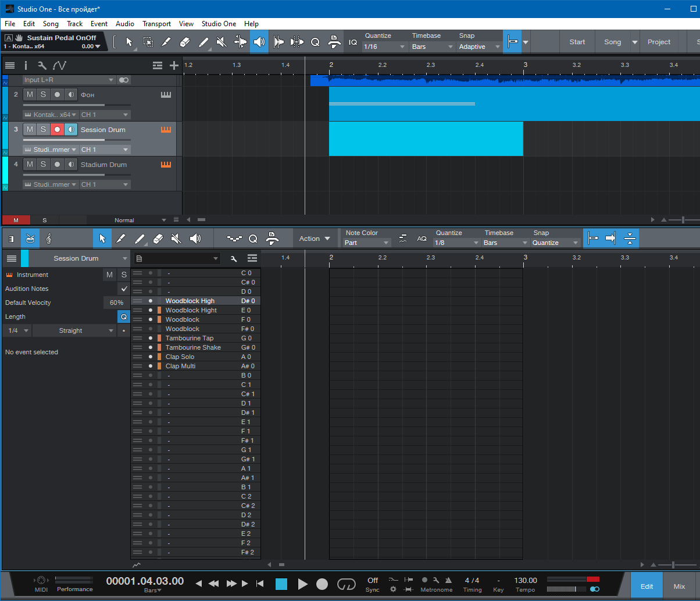Open the Action dropdown menu

(x=315, y=239)
